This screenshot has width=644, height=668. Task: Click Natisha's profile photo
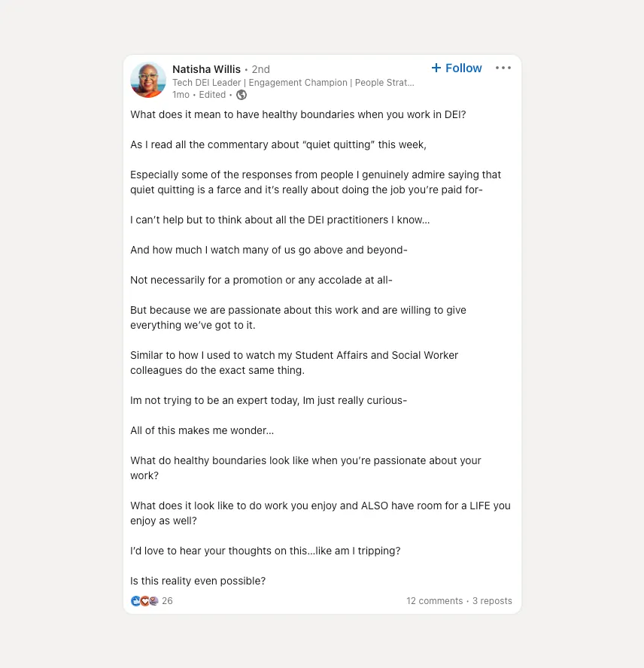point(148,78)
